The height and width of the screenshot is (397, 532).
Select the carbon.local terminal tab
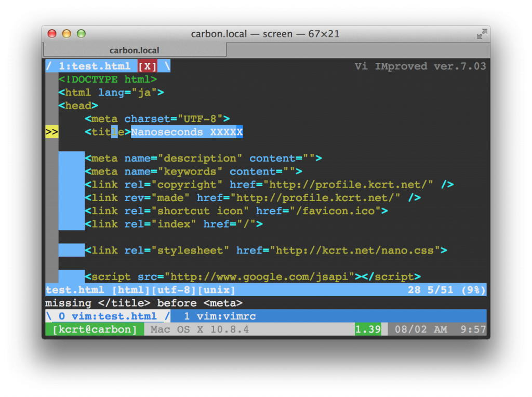135,50
